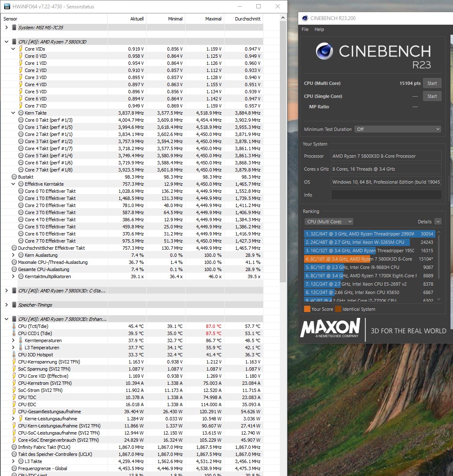
Task: Start the CPU (Single Core) benchmark
Action: (432, 96)
